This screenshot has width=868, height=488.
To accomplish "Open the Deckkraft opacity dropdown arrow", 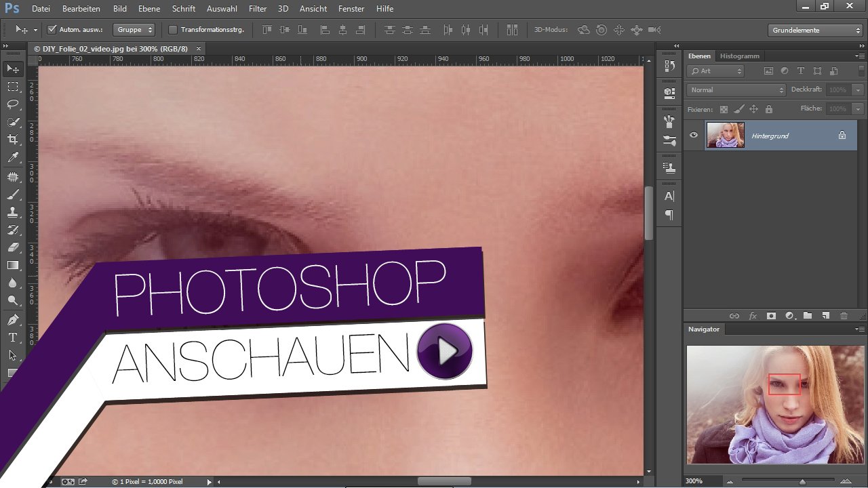I will pos(858,89).
